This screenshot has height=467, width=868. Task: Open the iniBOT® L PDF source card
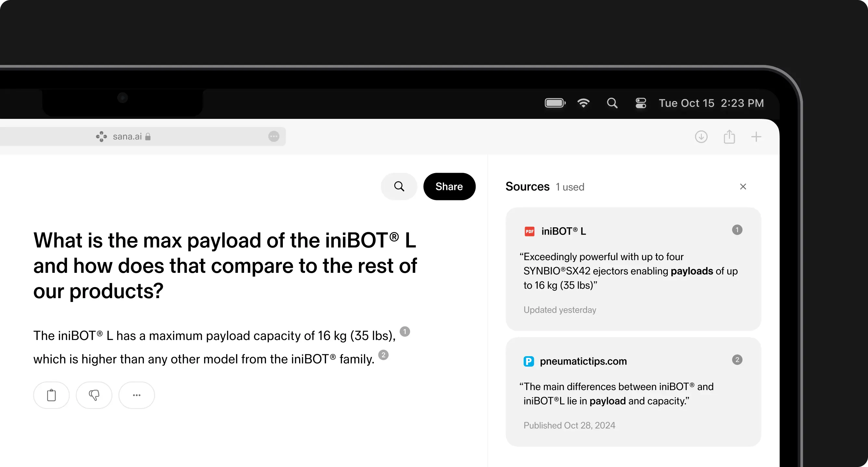tap(634, 269)
